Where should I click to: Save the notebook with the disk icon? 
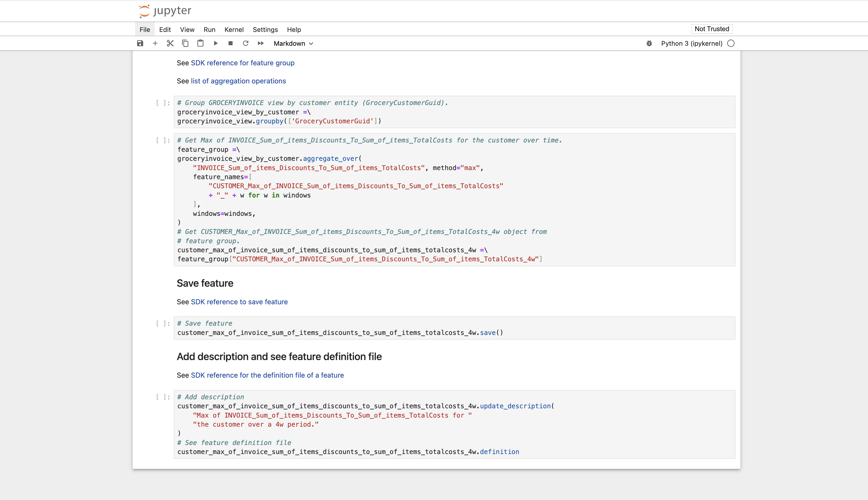[140, 43]
